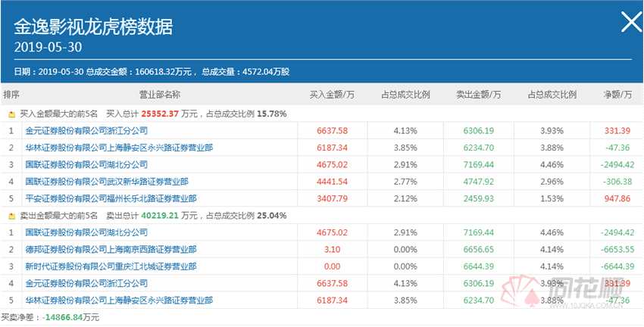This screenshot has width=644, height=327.
Task: Open 德邦证券上海南京西路证券营业部 link
Action: coord(111,250)
